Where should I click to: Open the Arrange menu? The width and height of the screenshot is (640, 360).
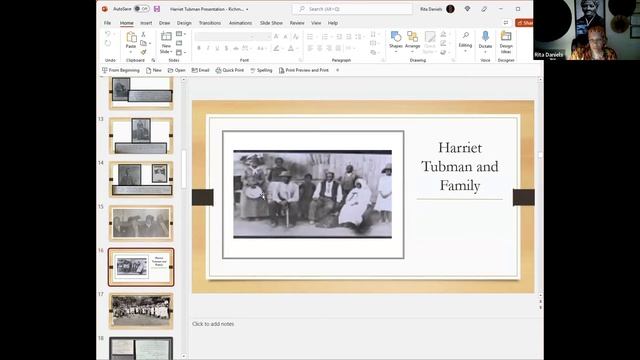[x=413, y=41]
